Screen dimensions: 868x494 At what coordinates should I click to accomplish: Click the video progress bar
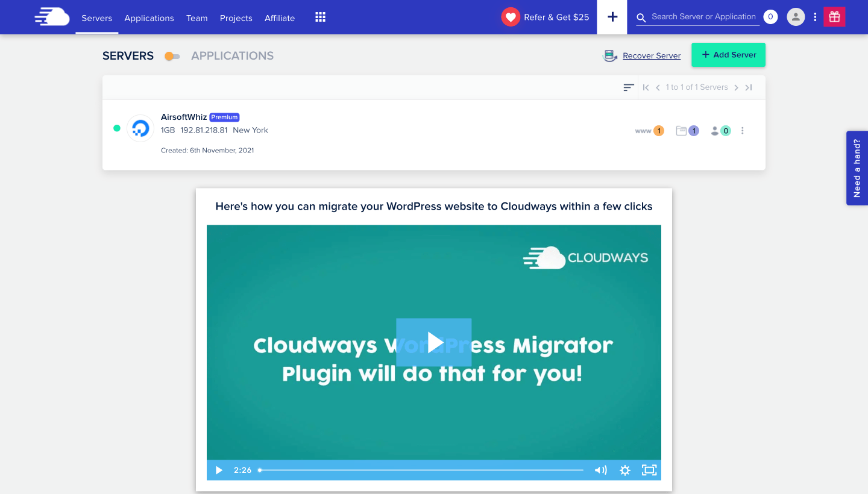pyautogui.click(x=421, y=470)
